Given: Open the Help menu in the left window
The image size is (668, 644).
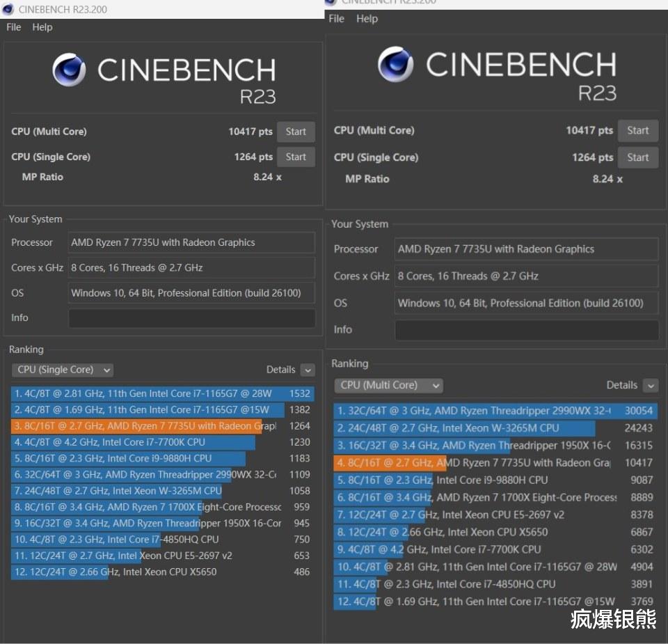Looking at the screenshot, I should (42, 27).
